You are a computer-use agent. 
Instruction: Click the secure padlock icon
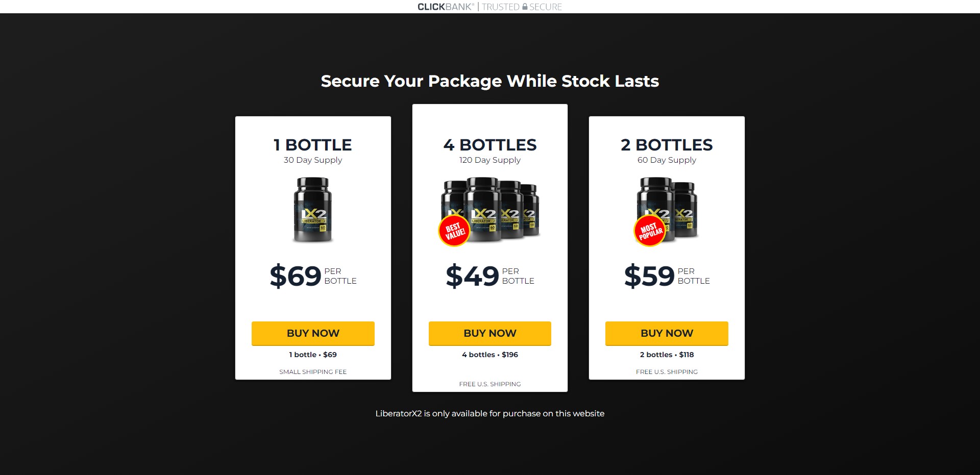[x=524, y=7]
